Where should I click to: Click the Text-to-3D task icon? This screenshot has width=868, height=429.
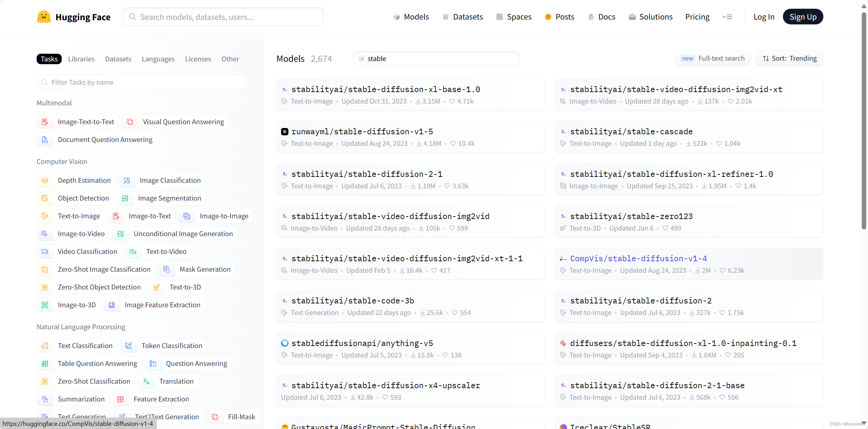tap(157, 287)
